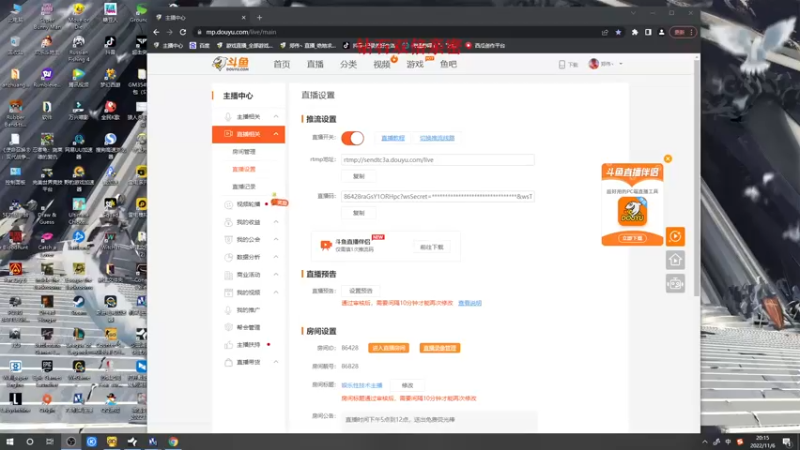Click the microphone icon in first sidebar row
Image resolution: width=800 pixels, height=450 pixels.
click(228, 117)
